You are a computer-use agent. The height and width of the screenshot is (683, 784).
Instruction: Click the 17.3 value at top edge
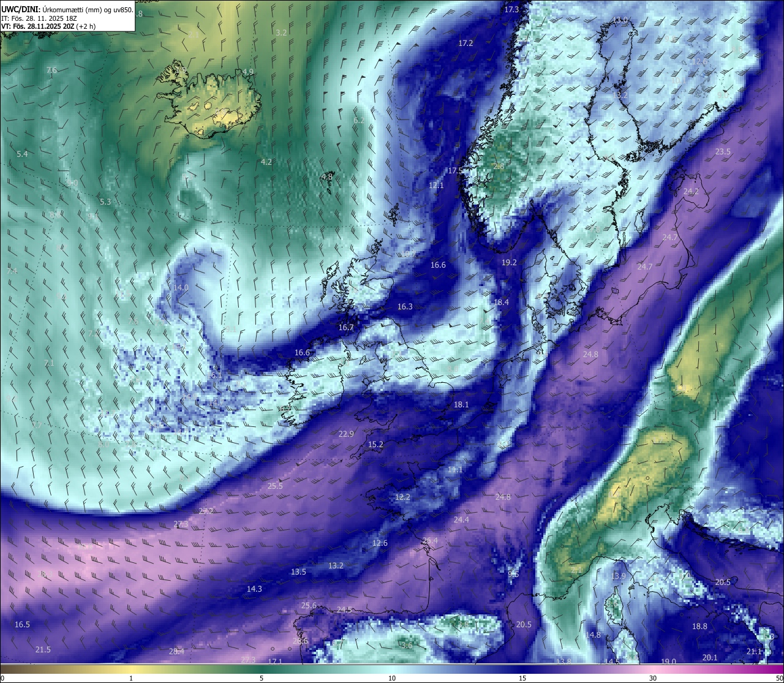tap(511, 10)
